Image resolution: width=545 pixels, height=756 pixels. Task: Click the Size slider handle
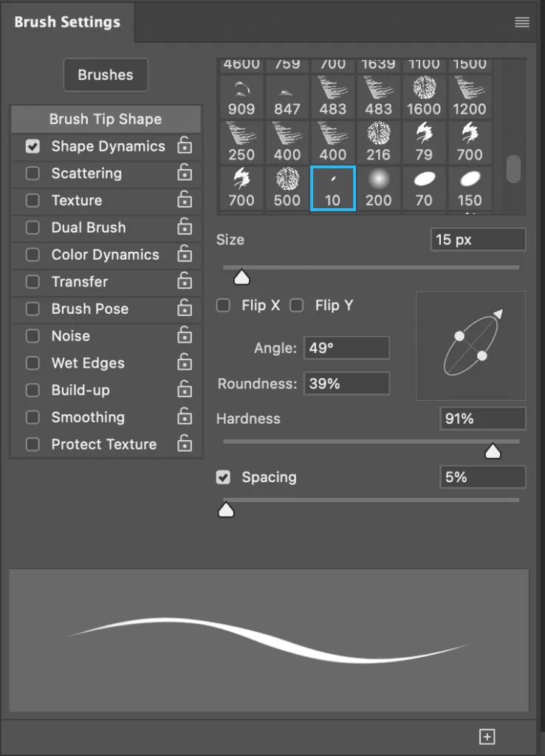[x=241, y=278]
